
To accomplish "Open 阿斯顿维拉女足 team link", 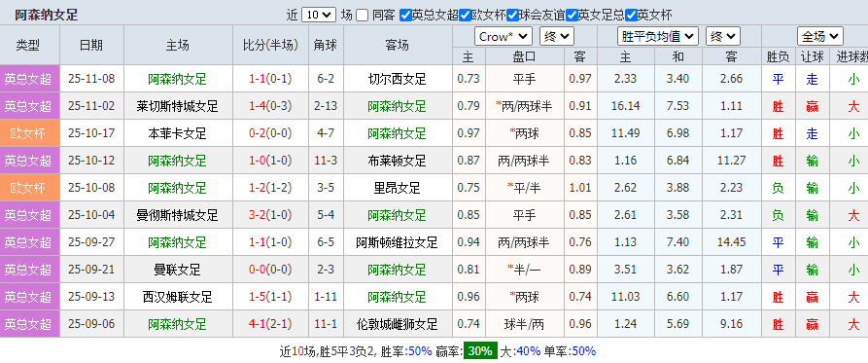I will [x=397, y=241].
